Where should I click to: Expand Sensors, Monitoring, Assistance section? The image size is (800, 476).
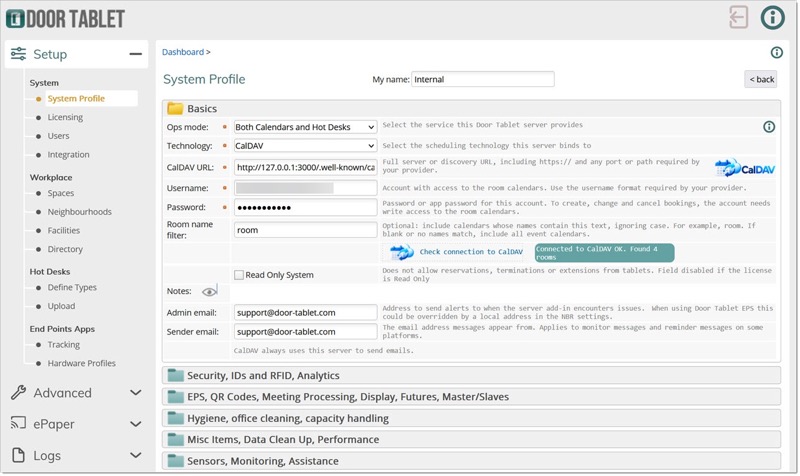471,461
